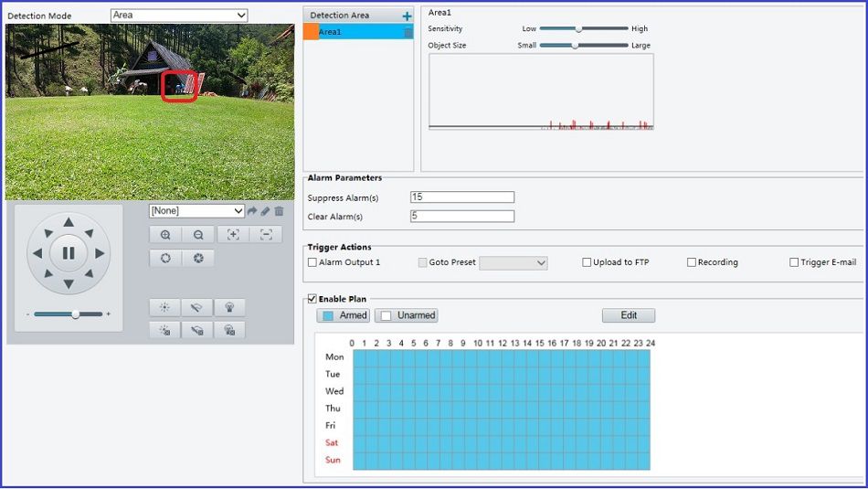This screenshot has width=868, height=489.
Task: Close the iris with the dark aperture icon
Action: (198, 258)
